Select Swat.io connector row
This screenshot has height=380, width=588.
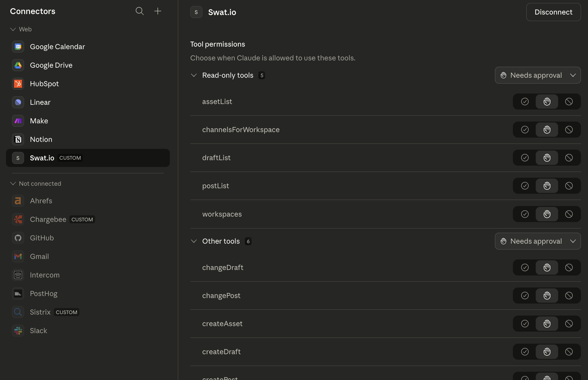click(88, 158)
